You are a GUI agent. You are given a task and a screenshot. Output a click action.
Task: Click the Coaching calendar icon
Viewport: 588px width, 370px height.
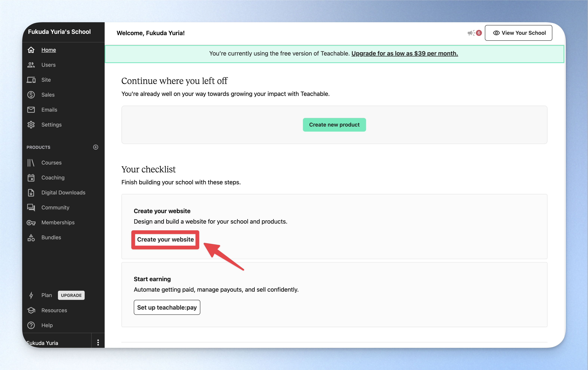31,178
